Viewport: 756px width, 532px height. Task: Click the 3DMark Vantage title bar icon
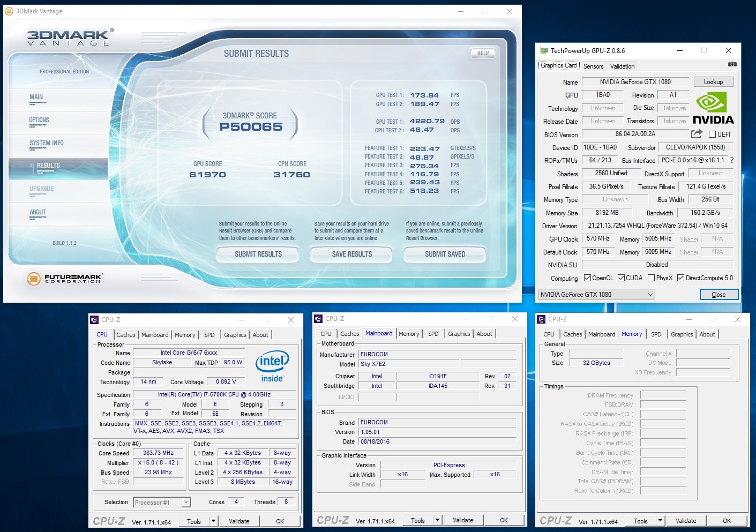tap(9, 11)
